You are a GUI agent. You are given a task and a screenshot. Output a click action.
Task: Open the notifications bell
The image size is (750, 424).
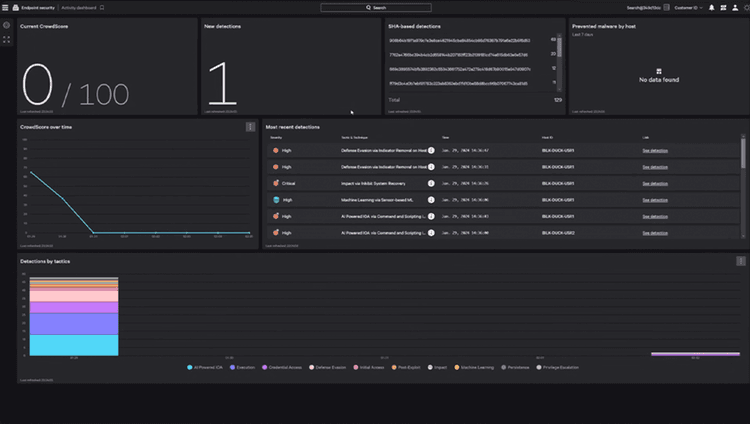tap(711, 8)
